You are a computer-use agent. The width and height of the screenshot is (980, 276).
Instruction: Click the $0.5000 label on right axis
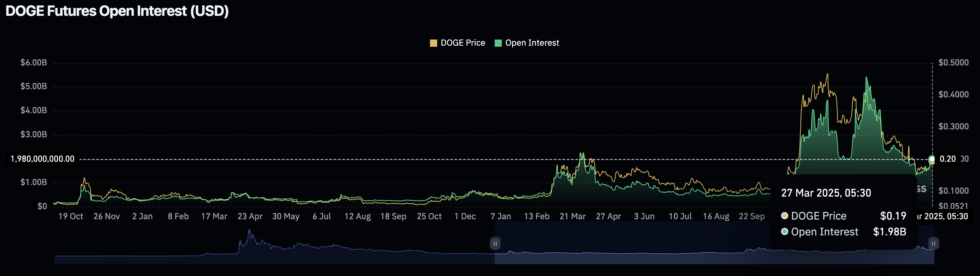pos(953,63)
